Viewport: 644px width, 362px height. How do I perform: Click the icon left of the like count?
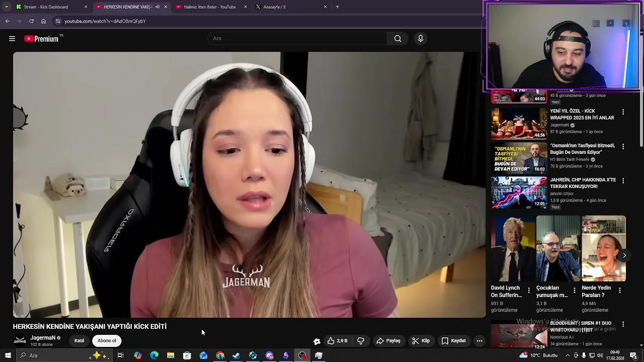317,341
